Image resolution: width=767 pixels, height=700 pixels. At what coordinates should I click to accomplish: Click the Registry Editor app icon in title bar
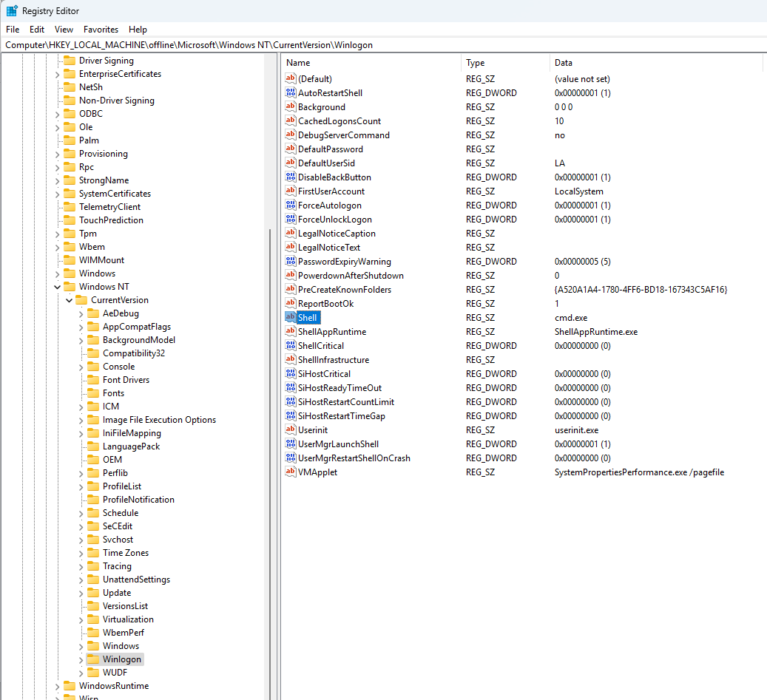(x=12, y=11)
